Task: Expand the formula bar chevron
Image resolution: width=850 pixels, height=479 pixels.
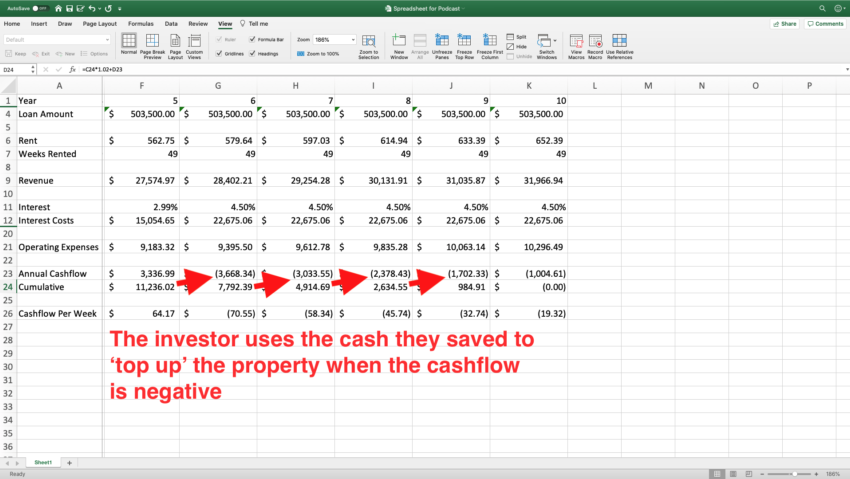Action: pos(846,69)
